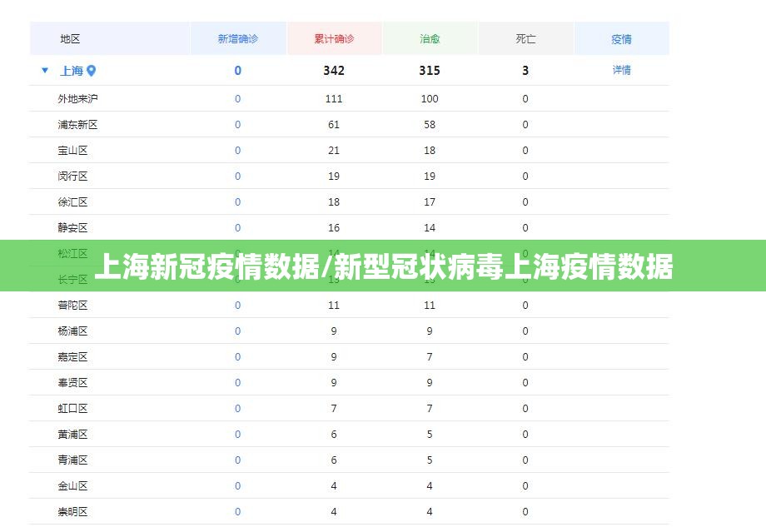Screen dimensions: 766x532
Task: Click the green 上海新冠疫情数据 title banner
Action: [x=383, y=266]
